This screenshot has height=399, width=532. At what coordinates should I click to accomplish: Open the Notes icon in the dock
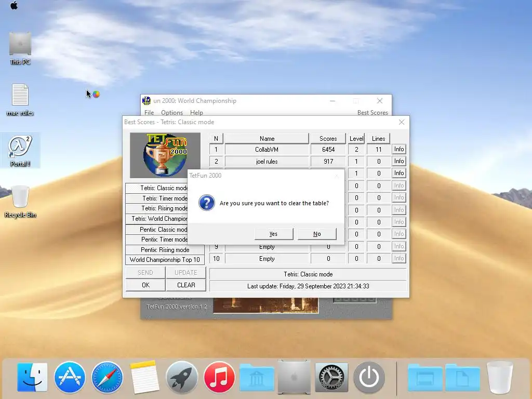pos(144,377)
